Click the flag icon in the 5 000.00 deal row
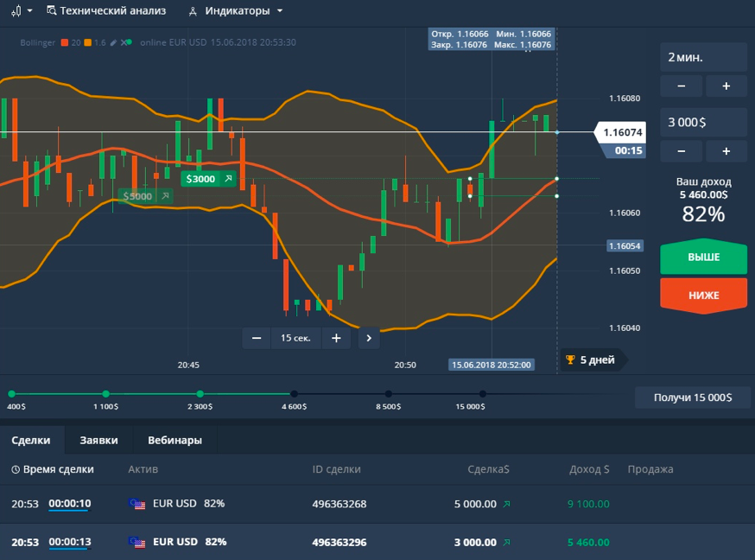 [137, 504]
